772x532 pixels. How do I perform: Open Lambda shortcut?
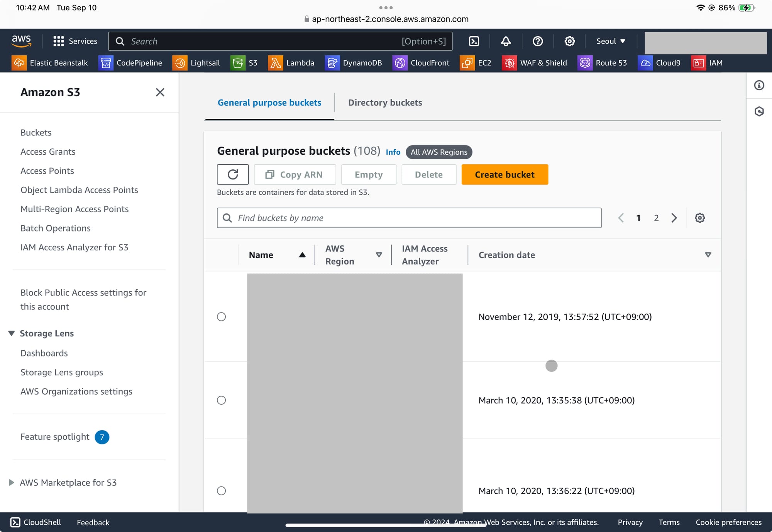pyautogui.click(x=291, y=63)
